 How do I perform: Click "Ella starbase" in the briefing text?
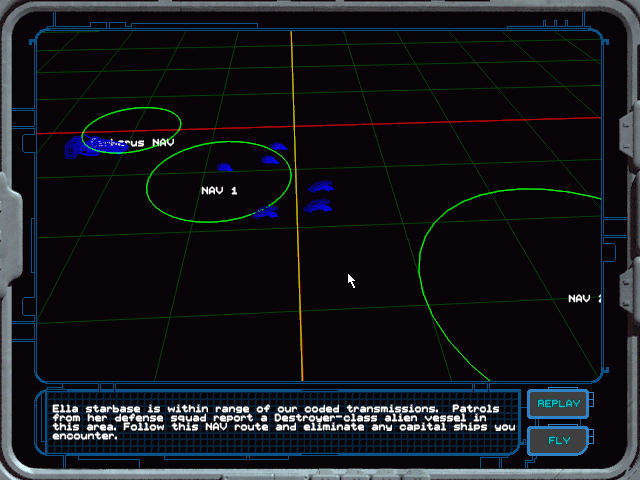point(92,409)
